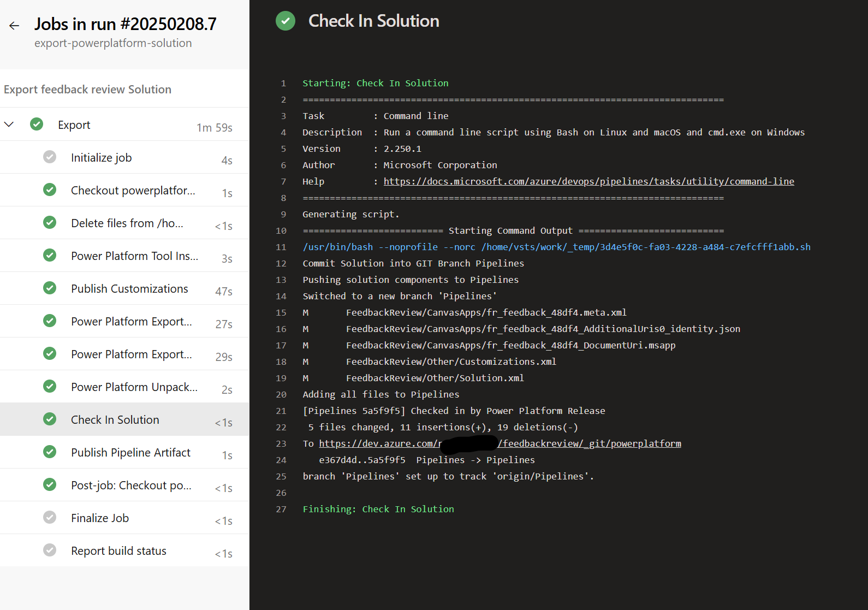Click log line number 21

[281, 411]
